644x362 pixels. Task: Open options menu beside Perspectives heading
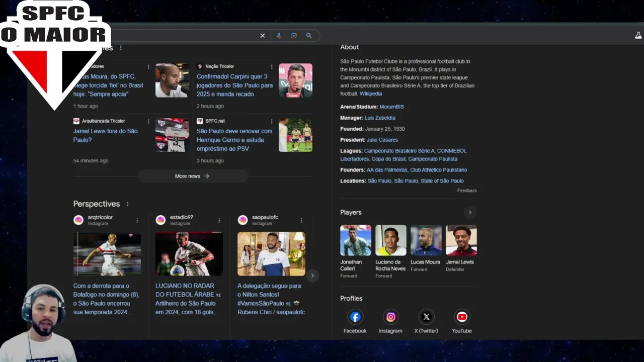[x=127, y=204]
